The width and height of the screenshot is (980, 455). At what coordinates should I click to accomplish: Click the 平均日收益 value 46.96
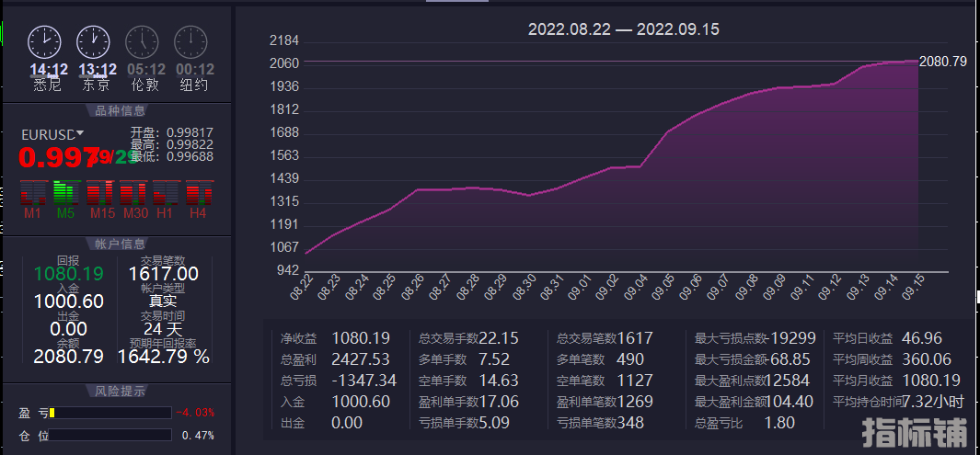[922, 339]
